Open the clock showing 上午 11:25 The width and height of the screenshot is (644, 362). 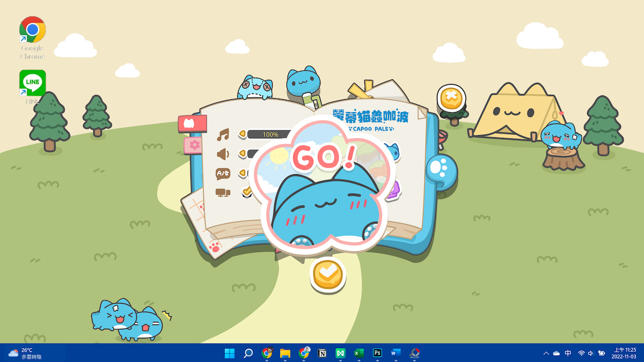[625, 353]
